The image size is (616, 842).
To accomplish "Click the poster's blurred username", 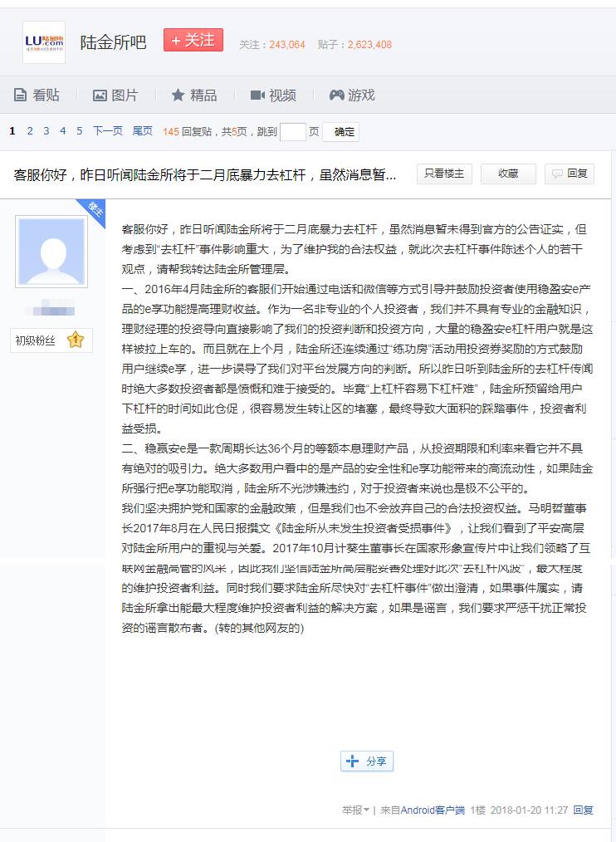I will pos(51,310).
